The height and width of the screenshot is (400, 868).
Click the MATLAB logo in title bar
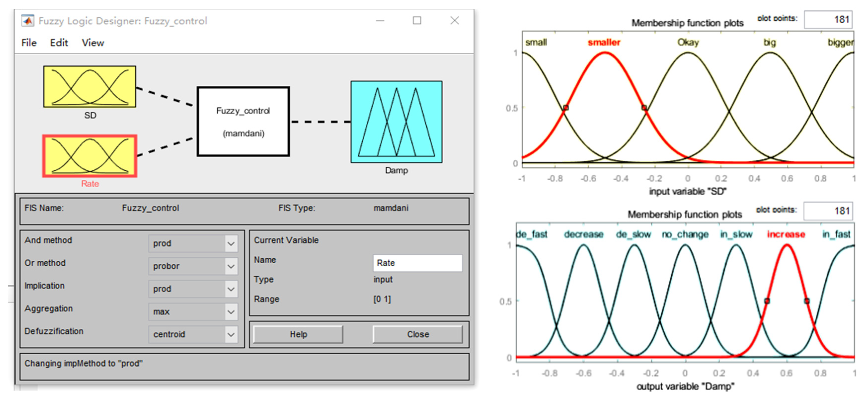(28, 21)
